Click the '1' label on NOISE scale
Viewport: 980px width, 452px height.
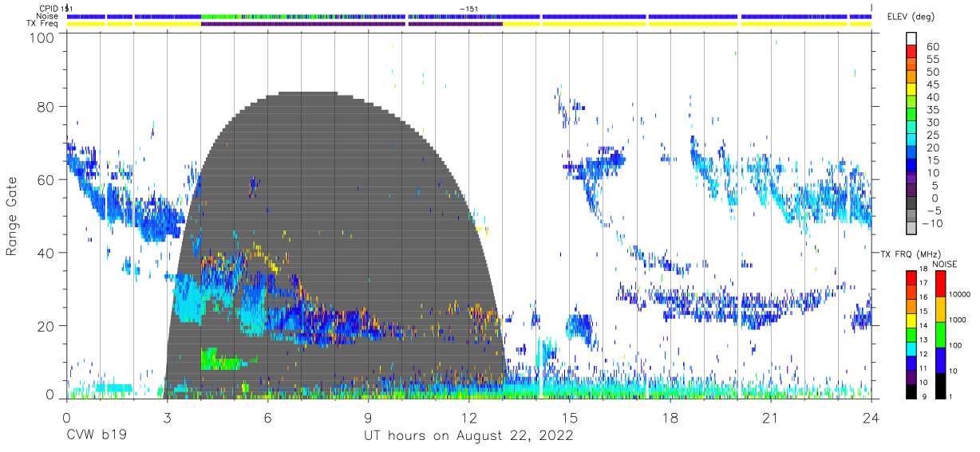point(952,396)
